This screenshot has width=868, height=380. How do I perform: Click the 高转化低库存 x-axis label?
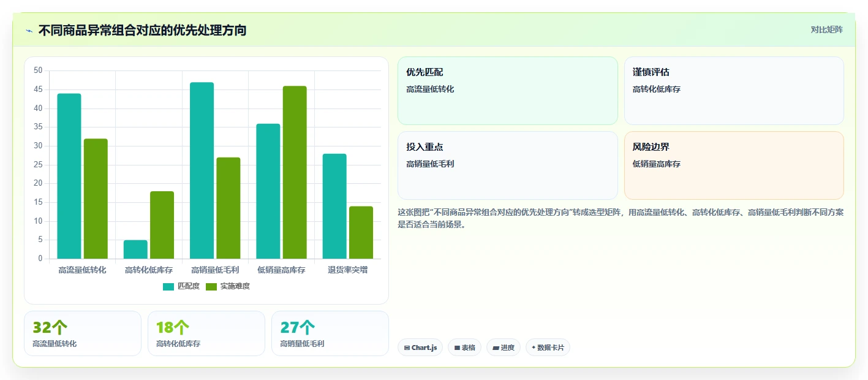pyautogui.click(x=149, y=270)
